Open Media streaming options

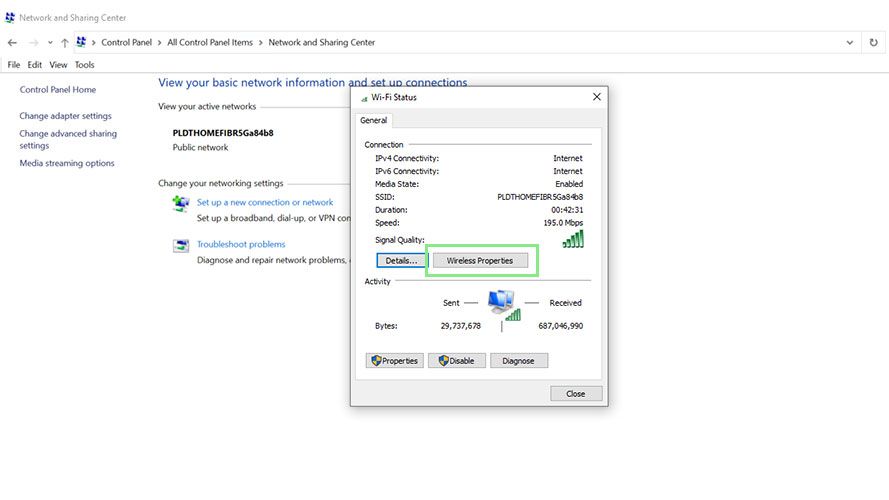[67, 163]
